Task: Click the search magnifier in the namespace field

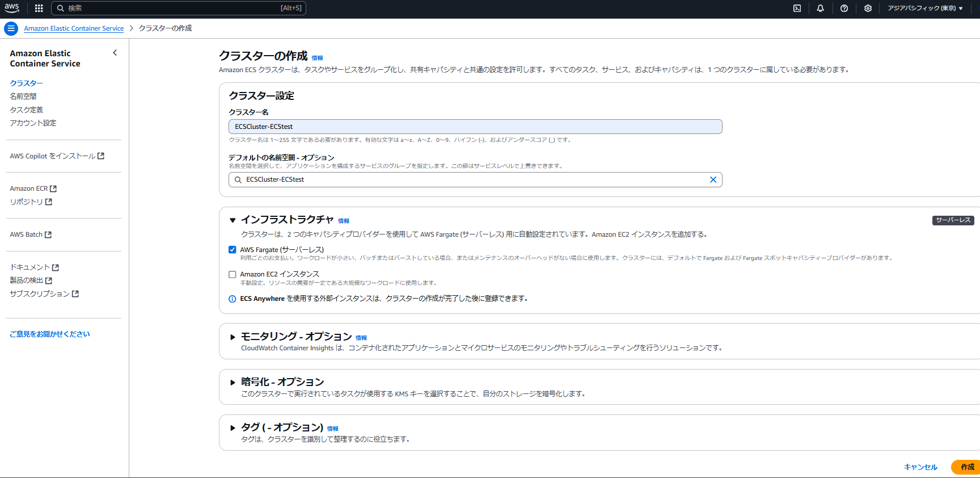Action: click(238, 179)
